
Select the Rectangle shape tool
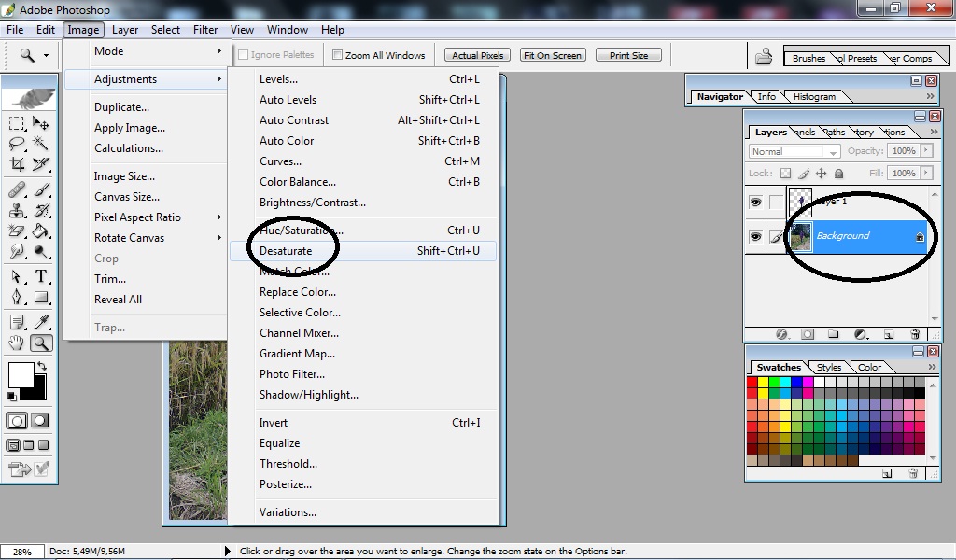[41, 298]
